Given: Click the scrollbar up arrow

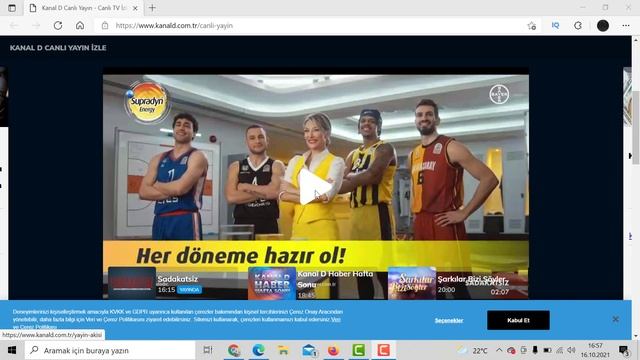Looking at the screenshot, I should 636,40.
